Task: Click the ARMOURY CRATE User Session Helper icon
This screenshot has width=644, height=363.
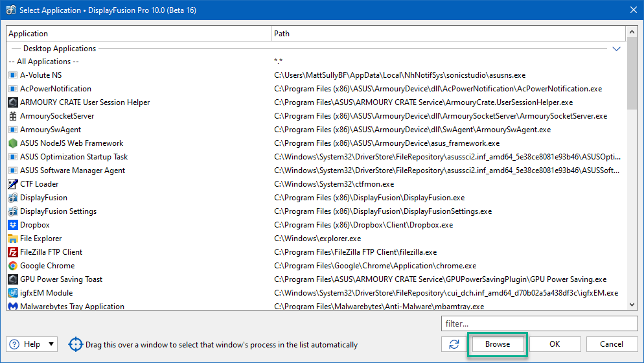Action: 13,102
